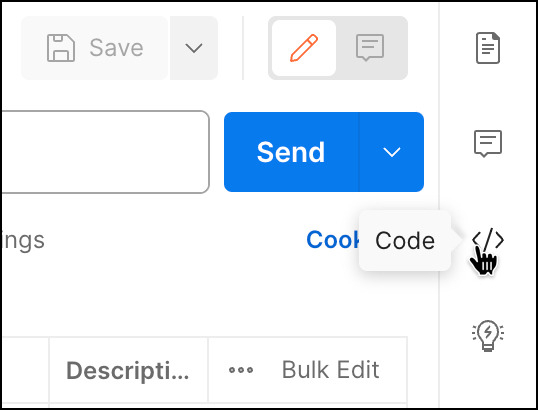This screenshot has height=410, width=538.
Task: Click the vertical divider beside the Save dropdown
Action: [243, 48]
